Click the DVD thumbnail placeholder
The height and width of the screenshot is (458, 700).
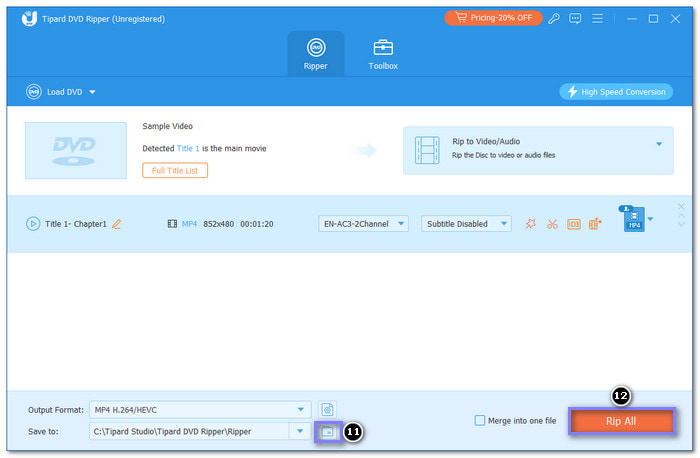(76, 150)
